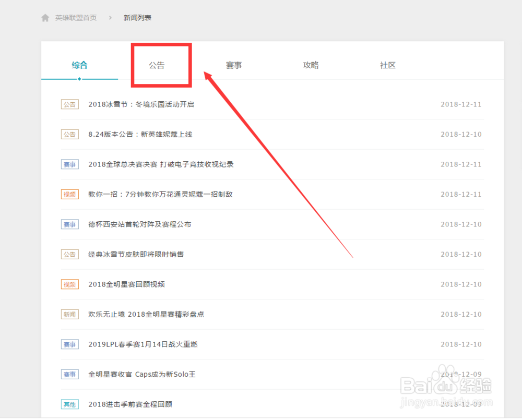This screenshot has height=420, width=522.
Task: Open the 攻略 tab
Action: (x=311, y=65)
